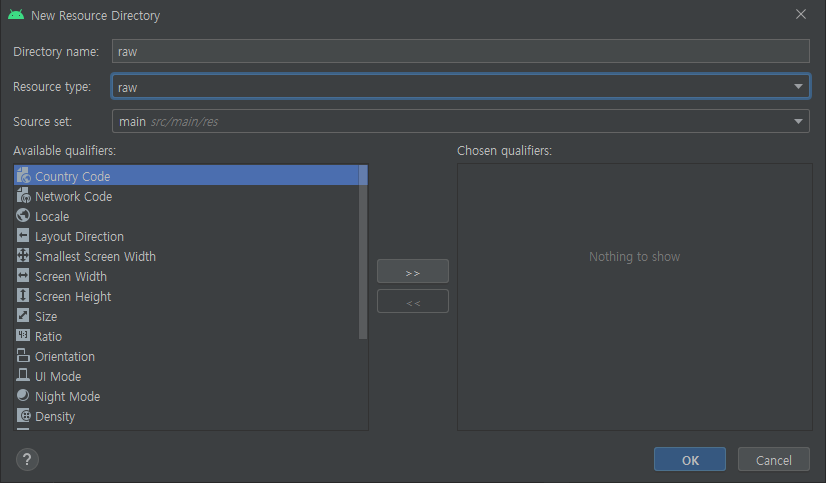826x483 pixels.
Task: Select Ratio qualifier
Action: (x=186, y=336)
